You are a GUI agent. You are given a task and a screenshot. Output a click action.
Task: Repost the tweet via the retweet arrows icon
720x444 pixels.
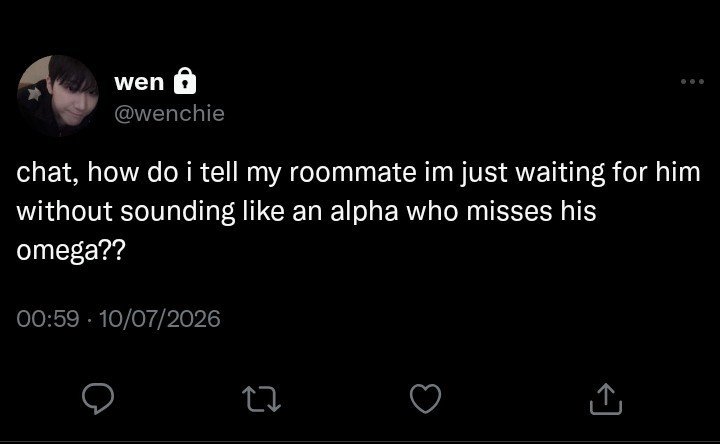(261, 399)
